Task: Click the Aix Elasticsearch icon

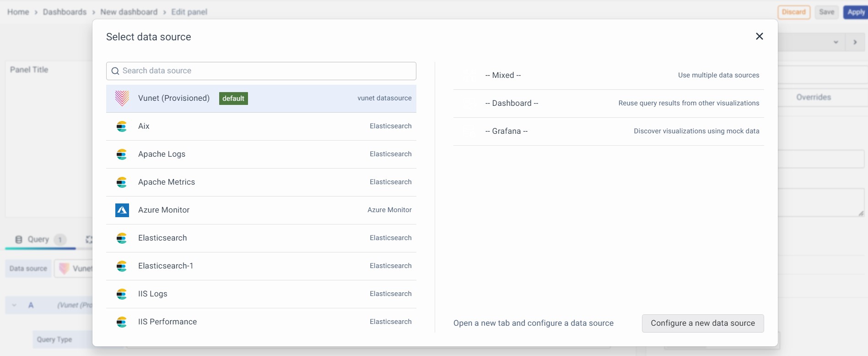Action: click(x=122, y=126)
